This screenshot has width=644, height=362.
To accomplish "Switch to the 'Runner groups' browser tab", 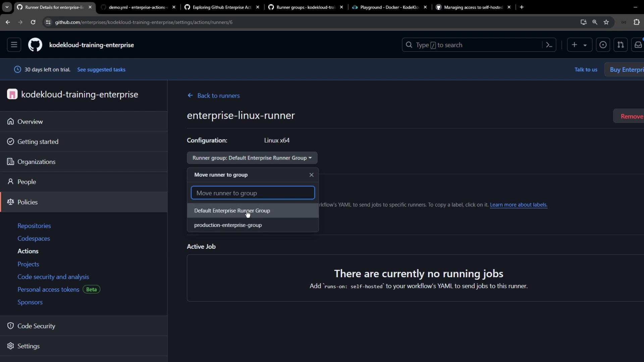I will [x=305, y=7].
